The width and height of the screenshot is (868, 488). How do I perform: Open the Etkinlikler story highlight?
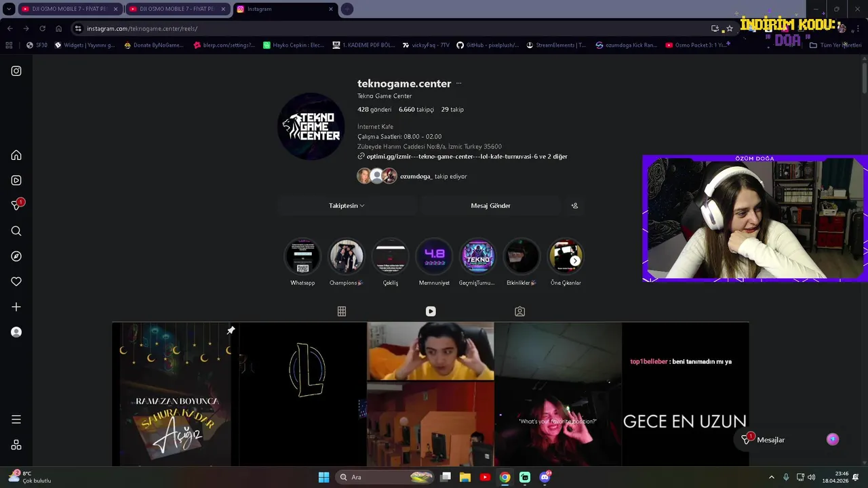point(521,257)
